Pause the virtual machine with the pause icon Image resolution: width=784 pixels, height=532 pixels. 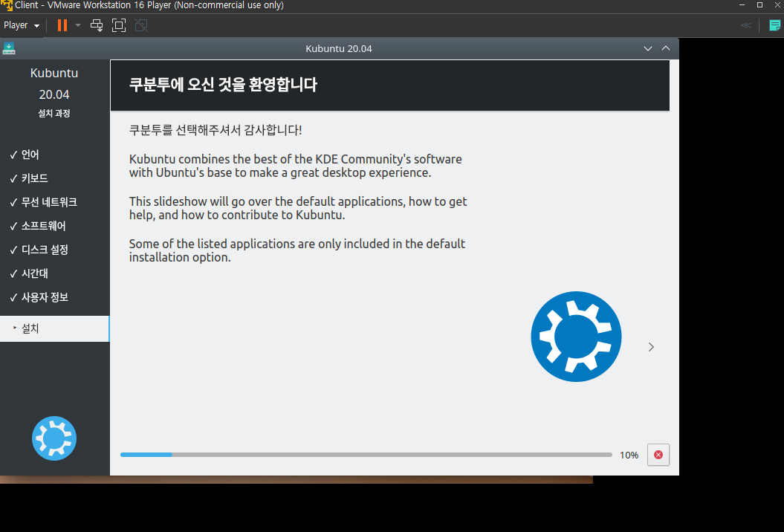point(62,25)
